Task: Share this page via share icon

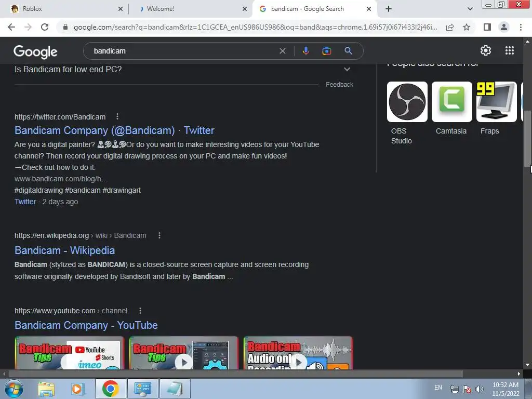Action: coord(450,27)
